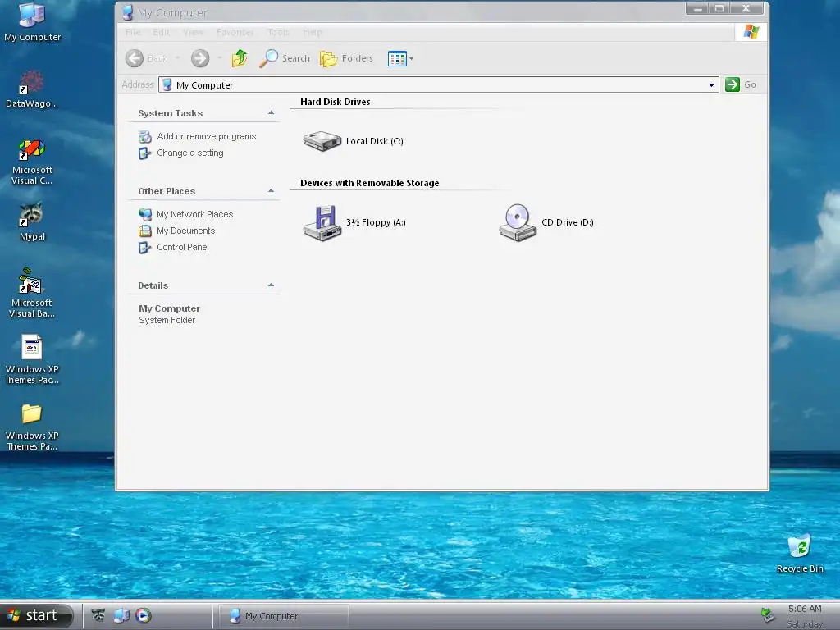Toggle the Folders pane button

pos(347,58)
